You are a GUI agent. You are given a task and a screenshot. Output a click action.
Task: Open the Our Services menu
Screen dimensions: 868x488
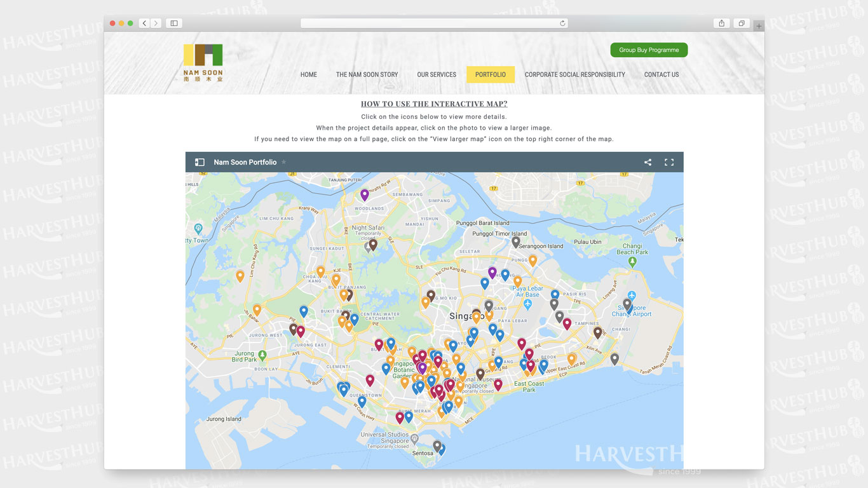pyautogui.click(x=437, y=74)
